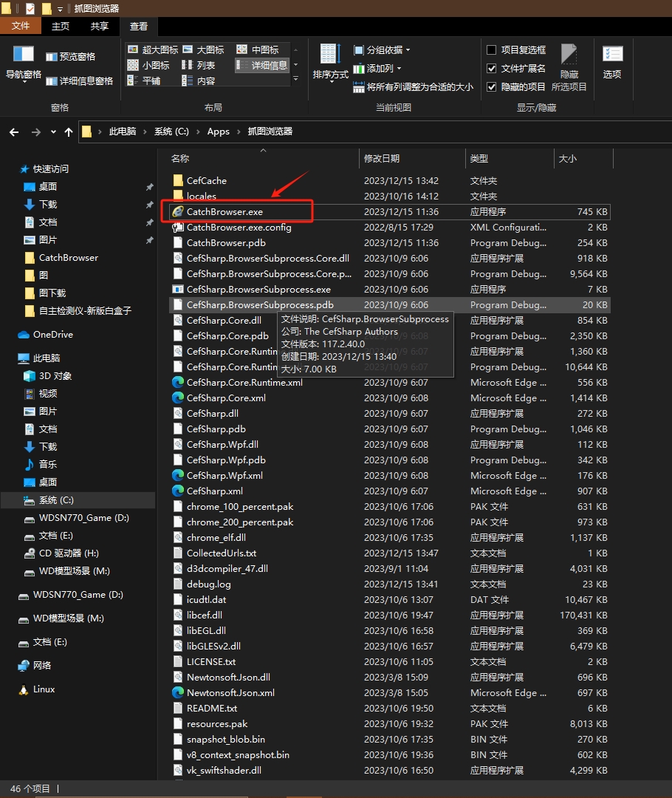672x798 pixels.
Task: Switch layout to 小图标
Action: click(x=148, y=65)
